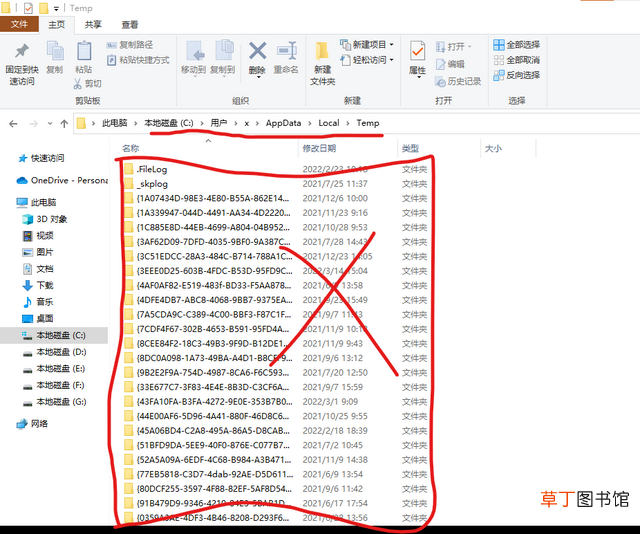
Task: Select This PC in sidebar
Action: [36, 202]
